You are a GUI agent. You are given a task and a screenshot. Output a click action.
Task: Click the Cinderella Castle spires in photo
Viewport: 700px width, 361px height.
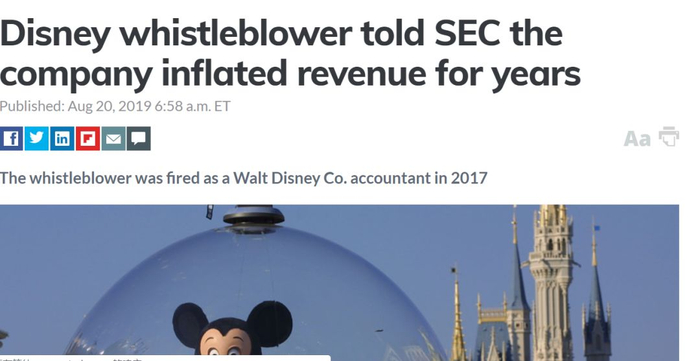(x=531, y=283)
